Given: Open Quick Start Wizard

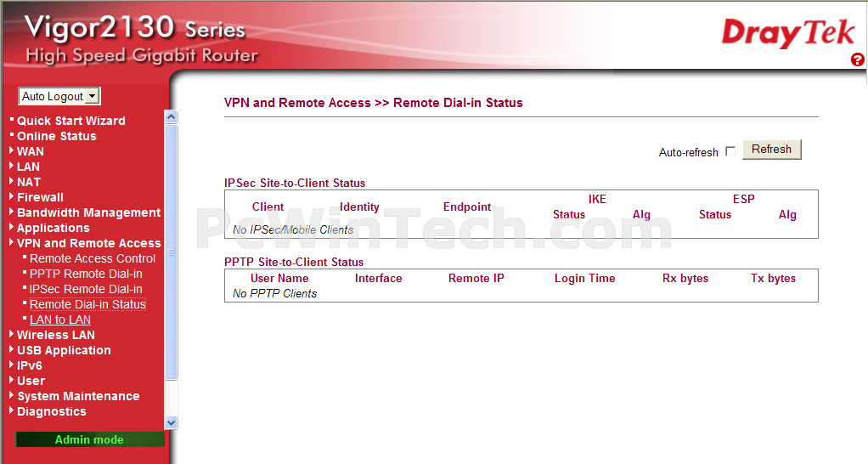Looking at the screenshot, I should 70,121.
